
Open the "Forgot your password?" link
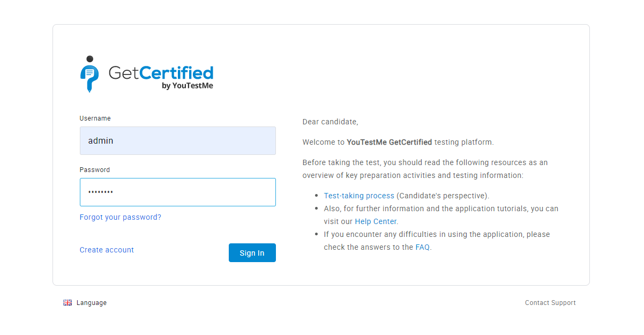point(121,217)
